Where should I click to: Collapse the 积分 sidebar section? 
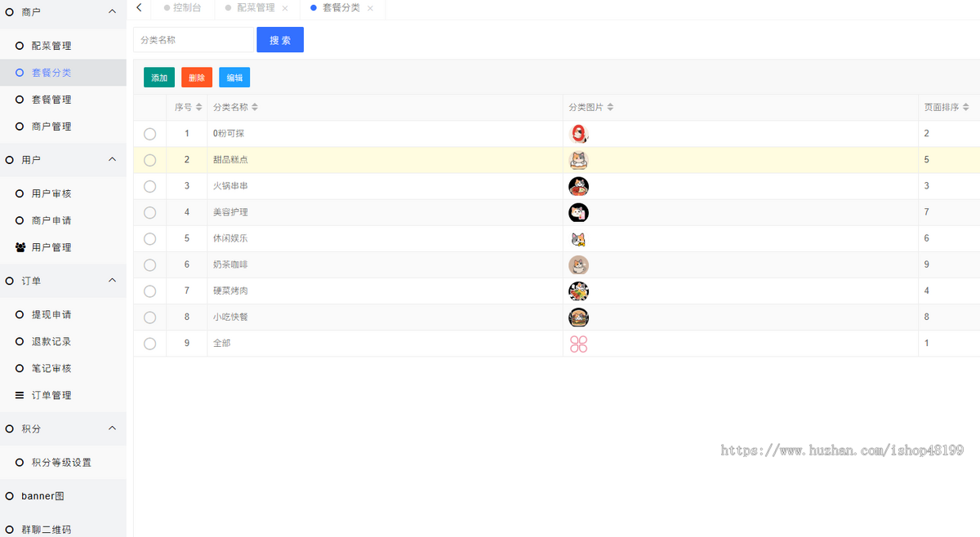[x=111, y=428]
